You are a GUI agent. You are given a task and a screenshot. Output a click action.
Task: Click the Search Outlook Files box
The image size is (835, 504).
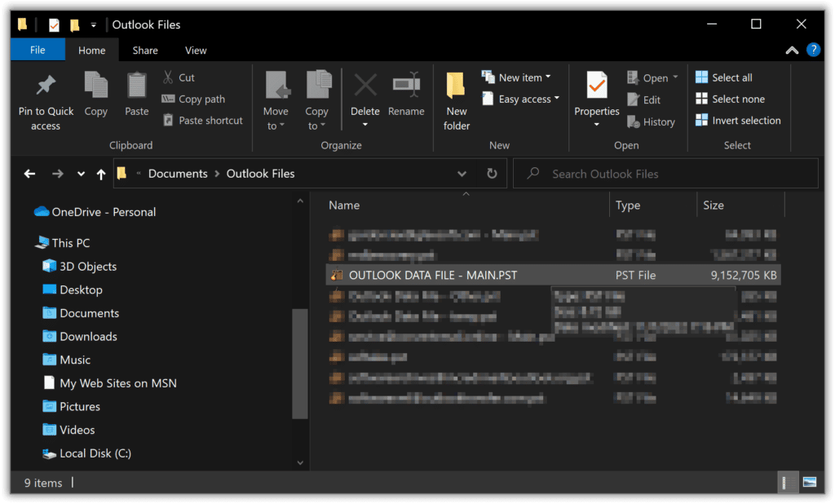pos(665,174)
